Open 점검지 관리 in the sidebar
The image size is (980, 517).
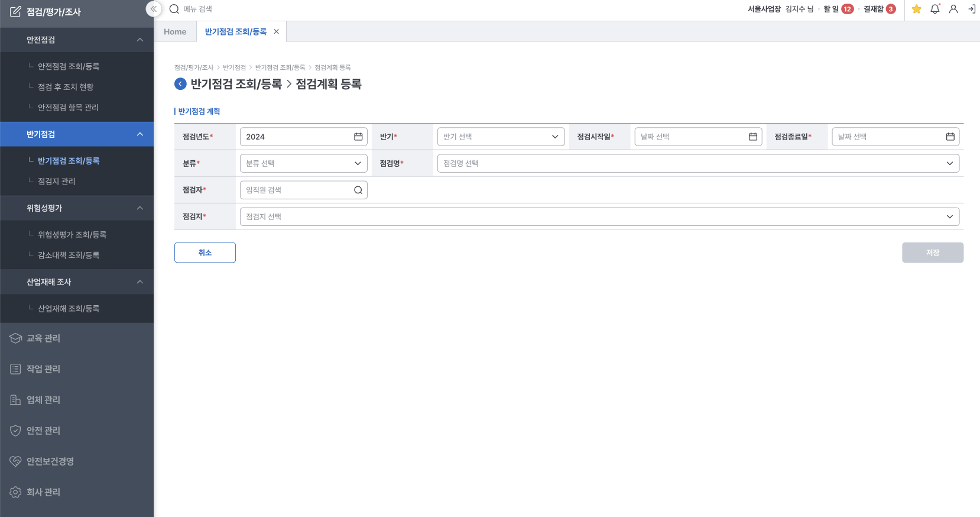tap(57, 182)
